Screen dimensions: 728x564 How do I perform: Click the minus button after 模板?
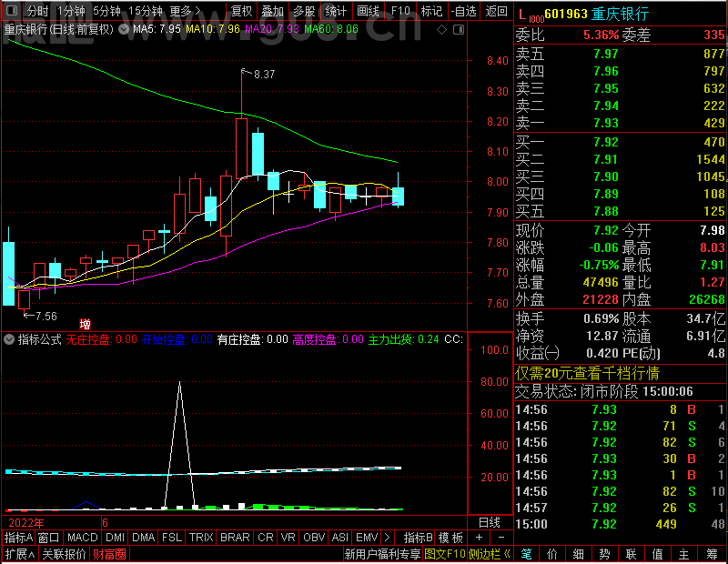[x=501, y=538]
